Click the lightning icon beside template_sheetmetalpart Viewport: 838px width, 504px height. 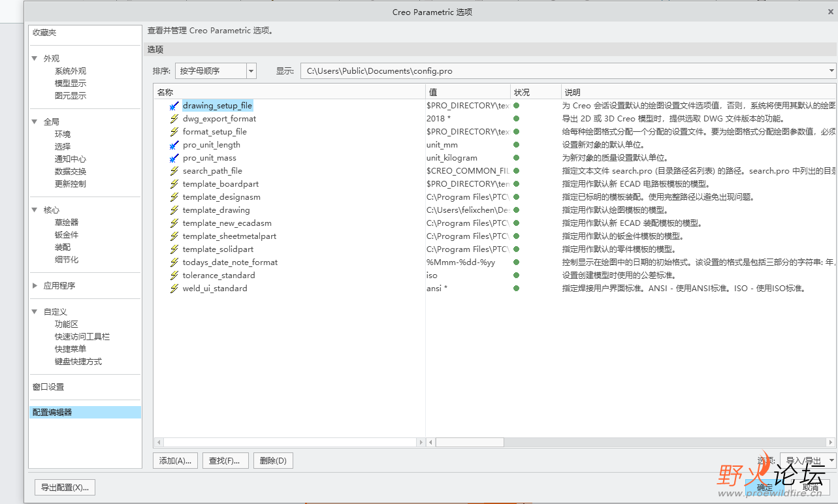pyautogui.click(x=174, y=236)
